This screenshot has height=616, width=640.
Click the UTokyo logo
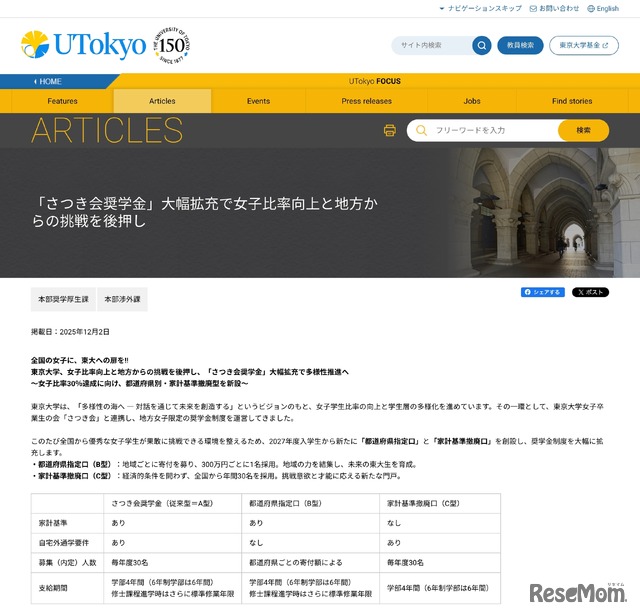click(83, 44)
